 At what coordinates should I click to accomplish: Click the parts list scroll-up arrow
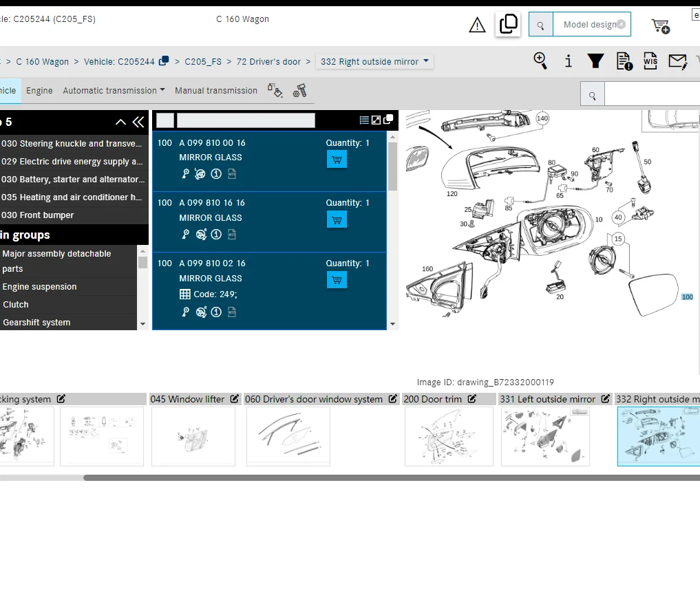click(x=392, y=137)
